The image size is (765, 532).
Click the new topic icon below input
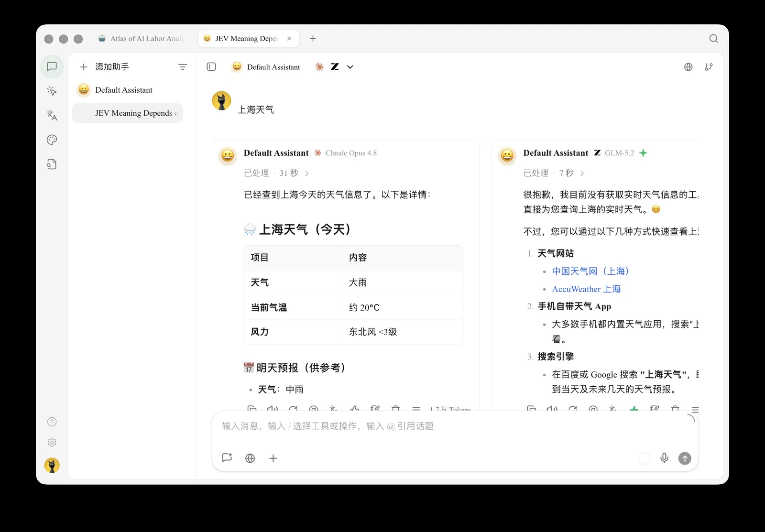pos(227,458)
